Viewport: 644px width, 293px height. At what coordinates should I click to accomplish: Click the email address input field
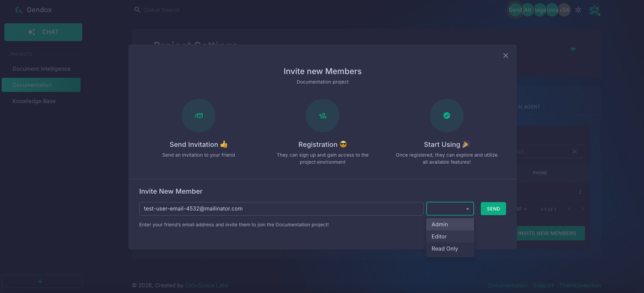(x=281, y=209)
